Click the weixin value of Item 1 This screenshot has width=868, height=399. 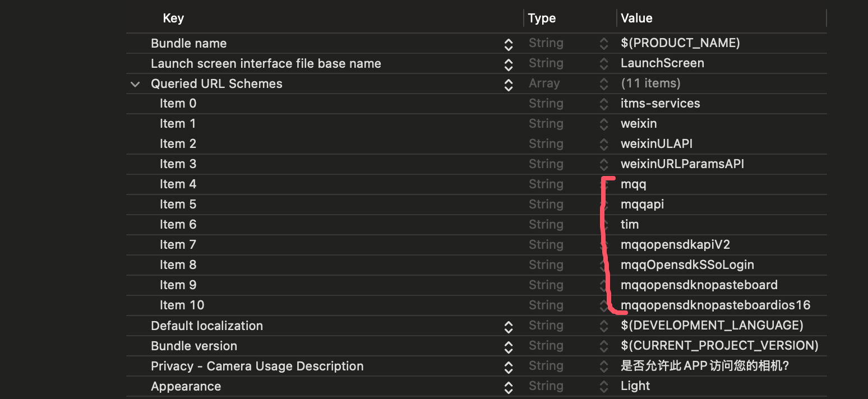[x=639, y=124]
